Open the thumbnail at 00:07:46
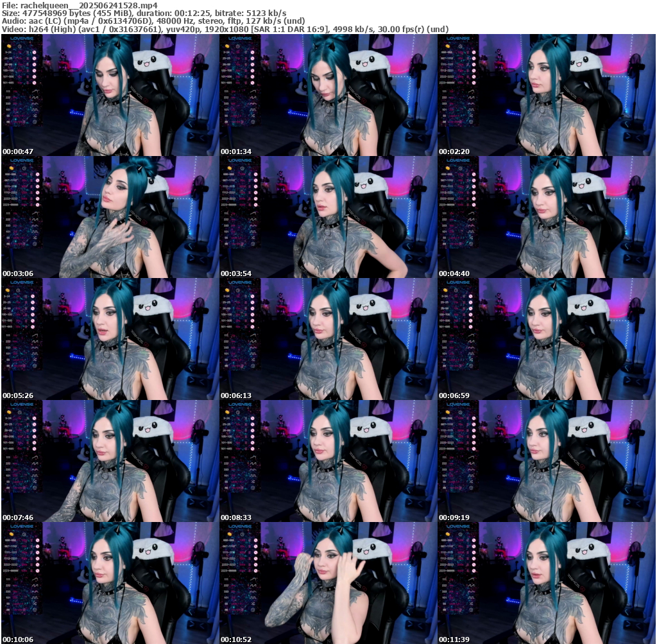Screen dimensions: 657x644 (x=110, y=461)
